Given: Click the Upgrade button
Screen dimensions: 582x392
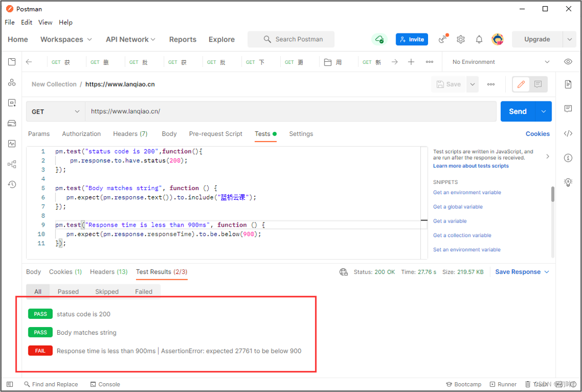Looking at the screenshot, I should (x=537, y=39).
